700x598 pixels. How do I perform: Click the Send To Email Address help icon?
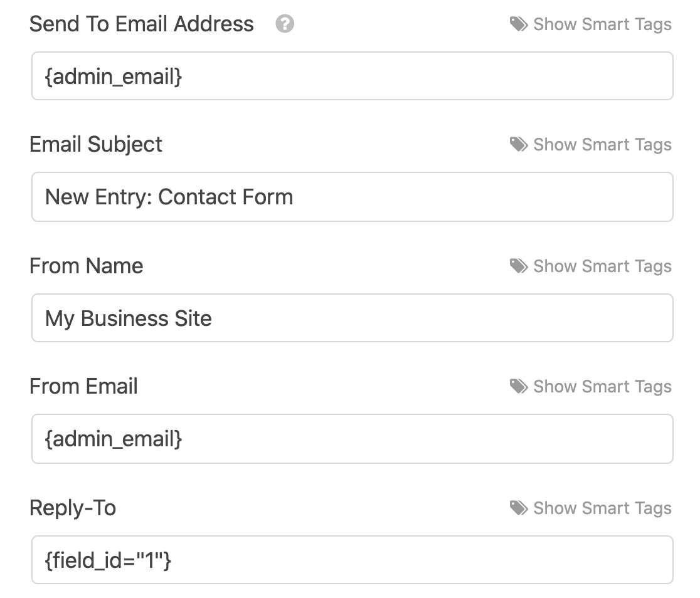(x=285, y=24)
